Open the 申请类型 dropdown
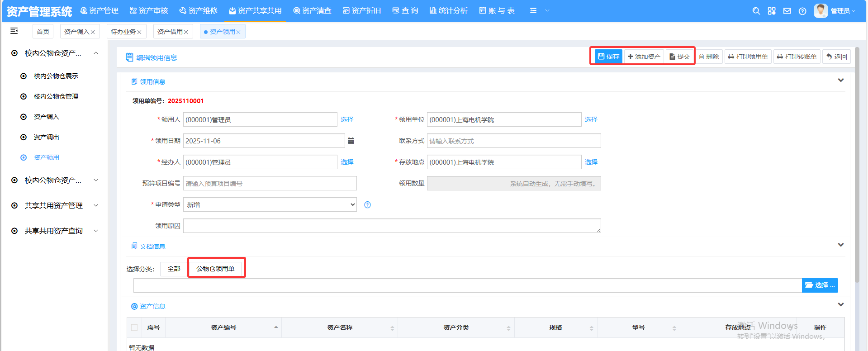This screenshot has width=868, height=351. [270, 204]
